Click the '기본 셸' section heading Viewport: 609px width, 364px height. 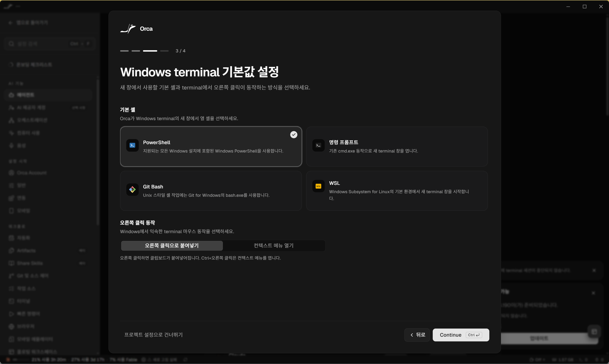pyautogui.click(x=128, y=110)
